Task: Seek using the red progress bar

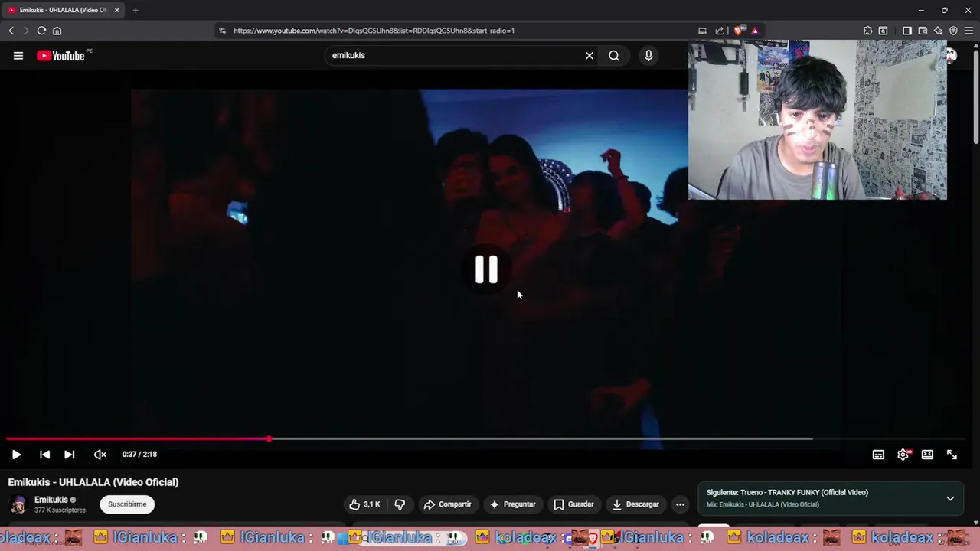Action: tap(138, 439)
